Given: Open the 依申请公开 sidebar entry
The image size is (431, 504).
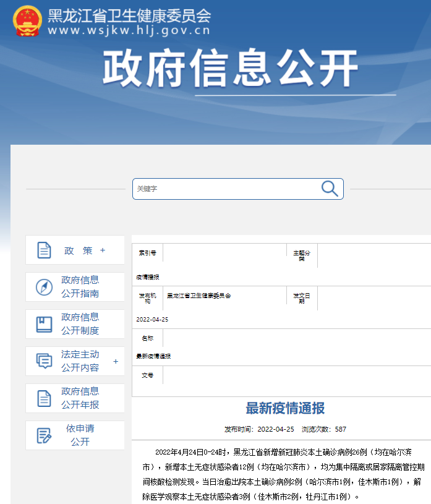Looking at the screenshot, I should coord(80,435).
